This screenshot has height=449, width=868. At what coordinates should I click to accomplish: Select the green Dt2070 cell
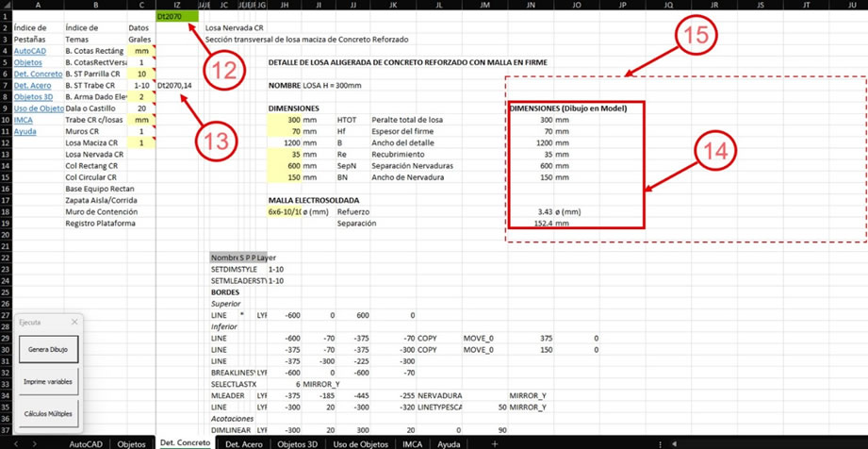(x=177, y=17)
